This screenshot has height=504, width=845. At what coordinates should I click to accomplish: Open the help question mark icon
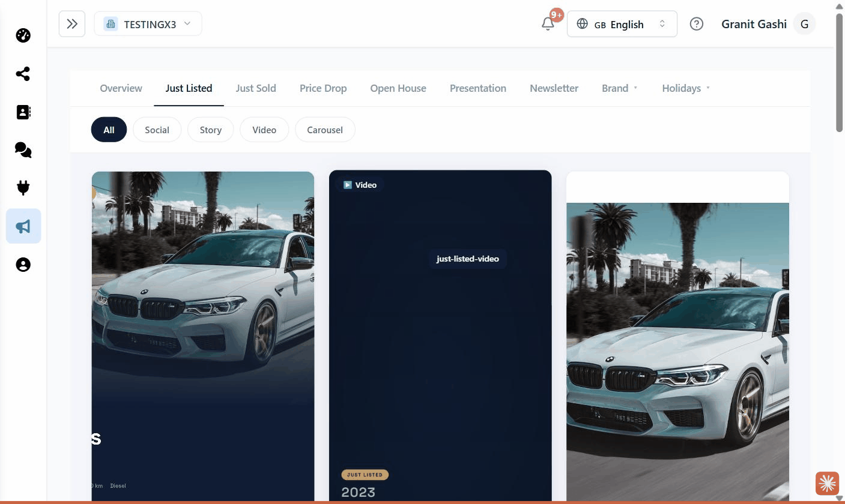[696, 24]
